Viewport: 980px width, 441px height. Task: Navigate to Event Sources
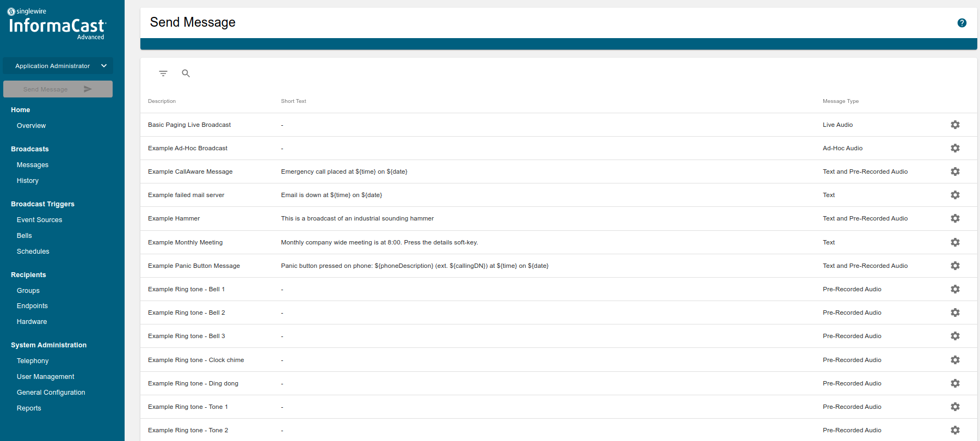click(x=39, y=220)
